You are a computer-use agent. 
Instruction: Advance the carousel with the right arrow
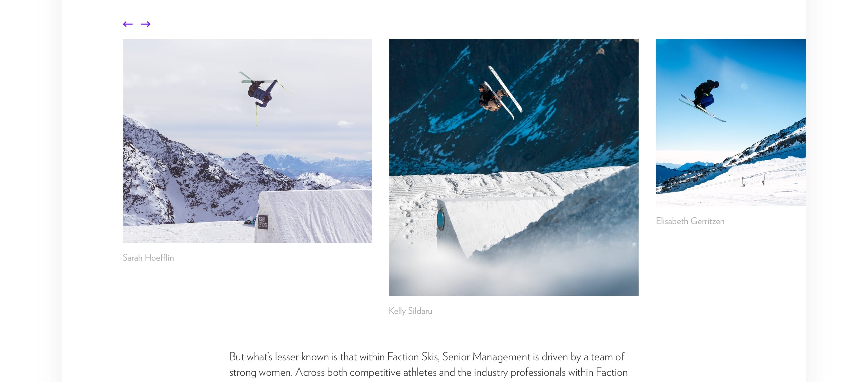pos(146,24)
